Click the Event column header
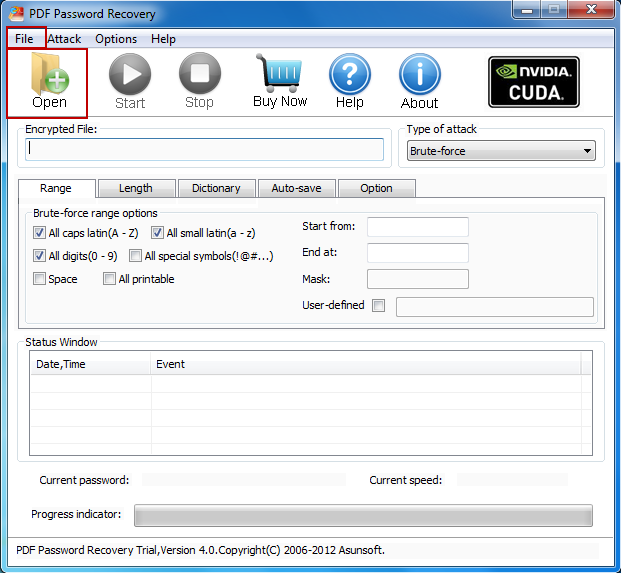621x573 pixels. [366, 364]
